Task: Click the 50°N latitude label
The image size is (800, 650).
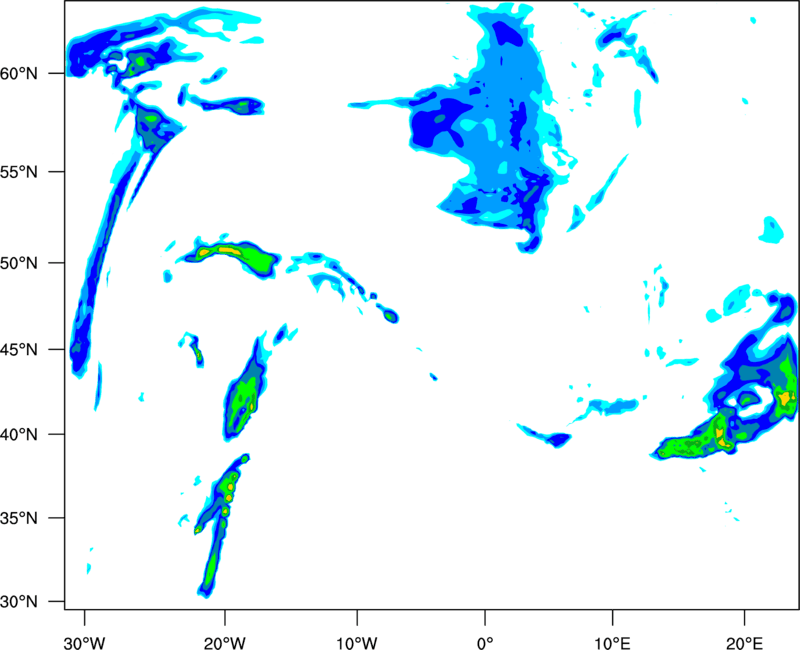Action: click(x=19, y=263)
